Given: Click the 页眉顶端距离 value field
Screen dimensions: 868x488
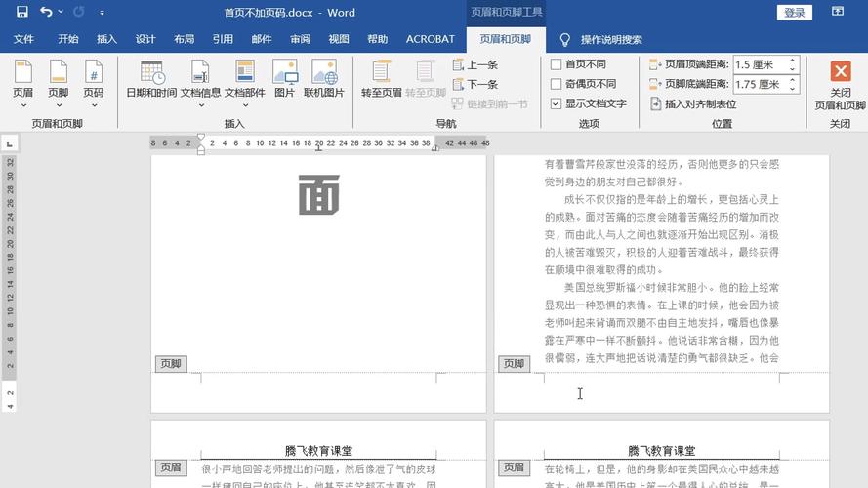Looking at the screenshot, I should coord(760,64).
